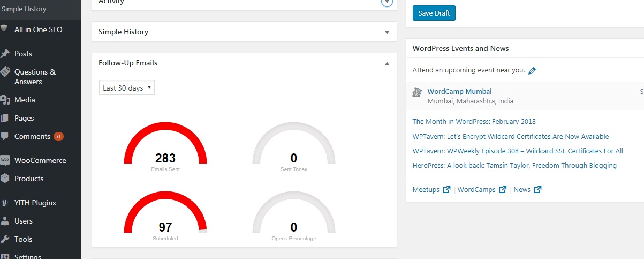Open YITH Plugins menu
Image resolution: width=644 pixels, height=259 pixels.
click(x=35, y=203)
